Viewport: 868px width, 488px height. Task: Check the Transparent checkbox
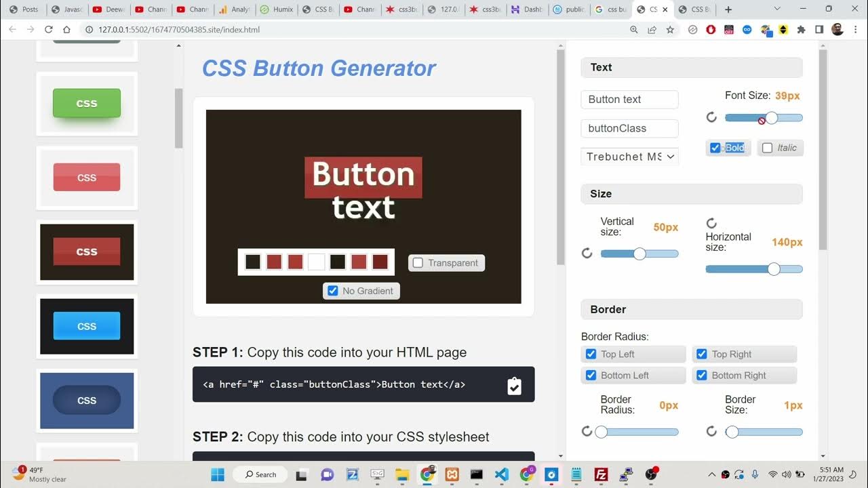(418, 263)
